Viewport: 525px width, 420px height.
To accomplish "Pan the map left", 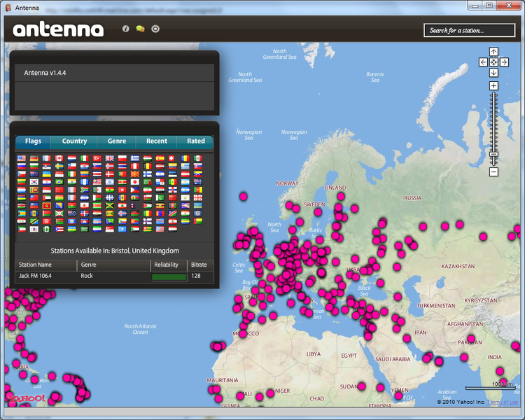I will [x=483, y=62].
